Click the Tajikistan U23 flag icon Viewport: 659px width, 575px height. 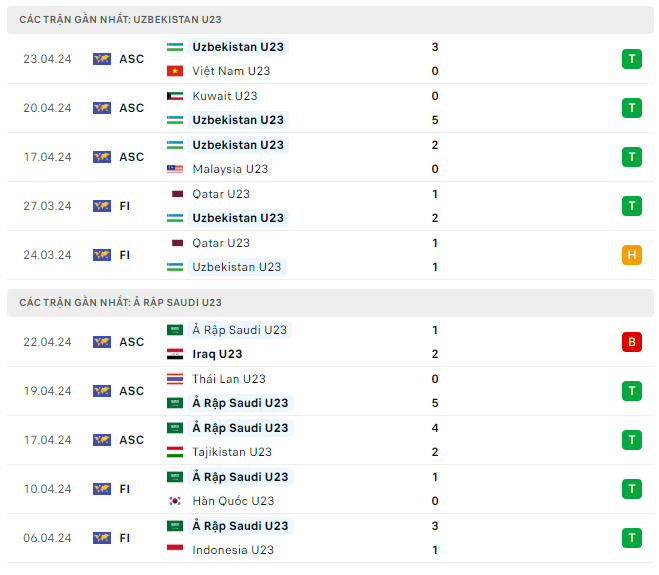pos(176,452)
